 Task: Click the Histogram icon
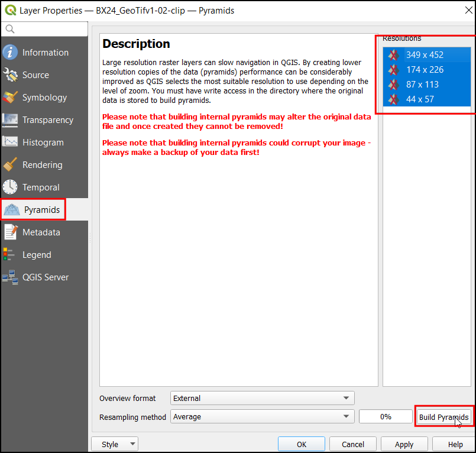tap(11, 143)
